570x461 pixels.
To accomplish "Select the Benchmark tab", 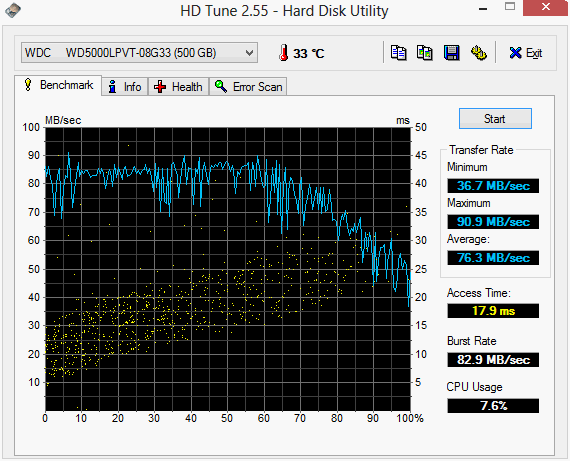I will (x=58, y=85).
